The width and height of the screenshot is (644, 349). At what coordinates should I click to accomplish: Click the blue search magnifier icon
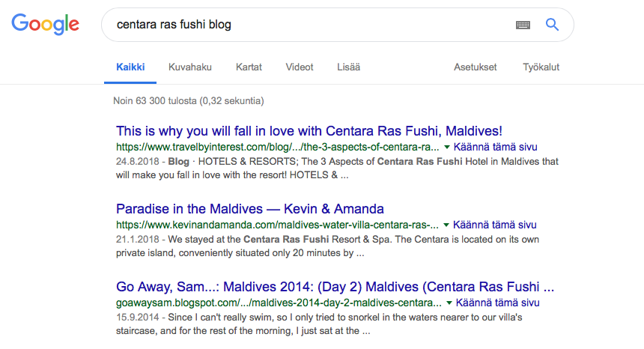coord(552,25)
